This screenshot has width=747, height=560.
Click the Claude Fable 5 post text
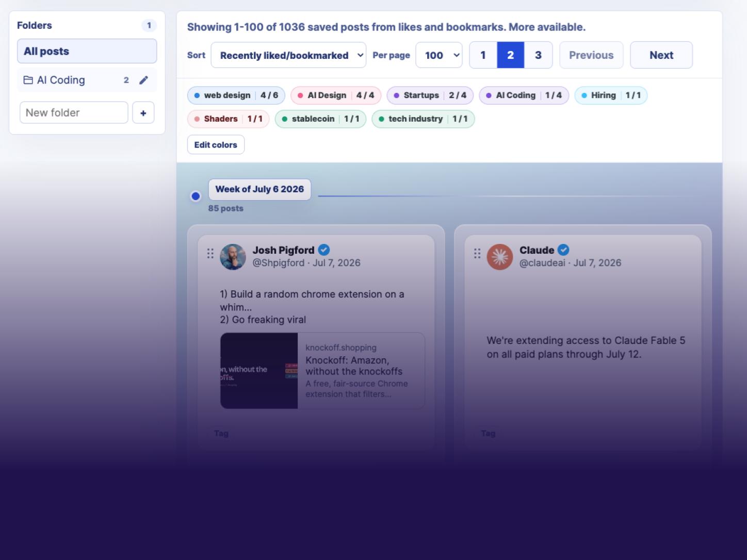click(586, 347)
